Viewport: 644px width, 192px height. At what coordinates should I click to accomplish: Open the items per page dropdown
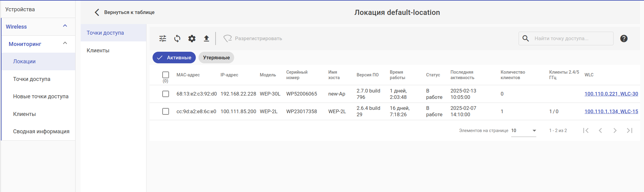click(x=523, y=131)
